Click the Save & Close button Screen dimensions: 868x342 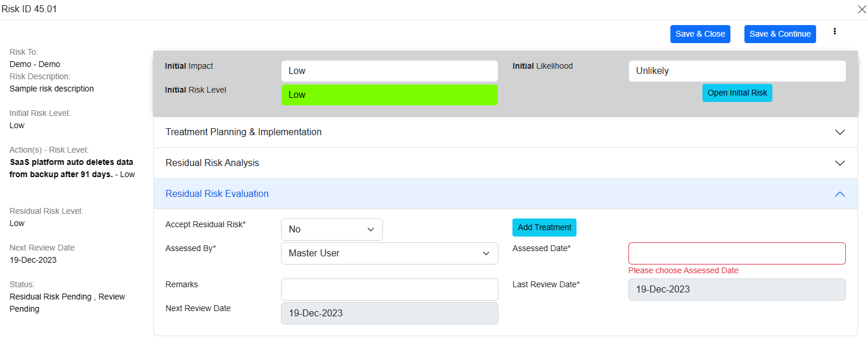pos(700,34)
